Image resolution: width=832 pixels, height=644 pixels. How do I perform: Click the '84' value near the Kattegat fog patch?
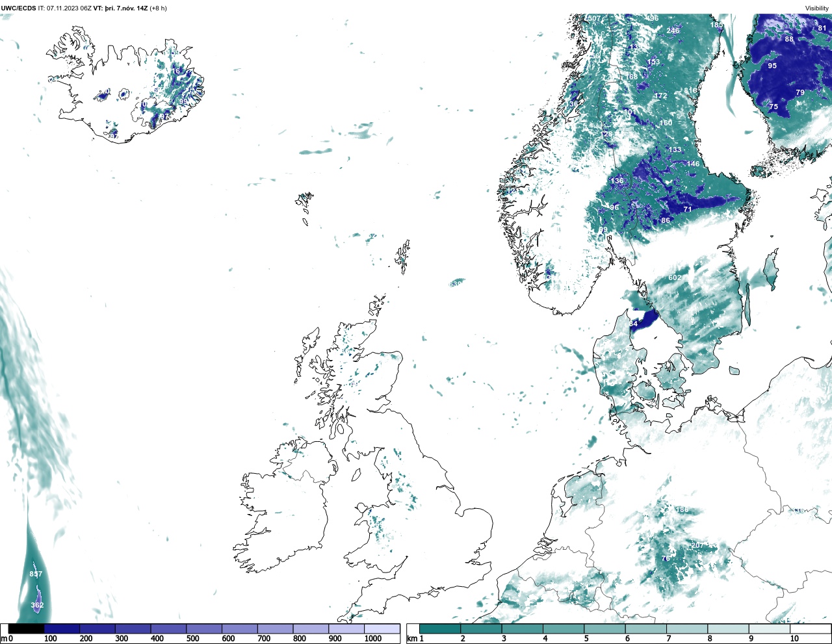click(634, 323)
